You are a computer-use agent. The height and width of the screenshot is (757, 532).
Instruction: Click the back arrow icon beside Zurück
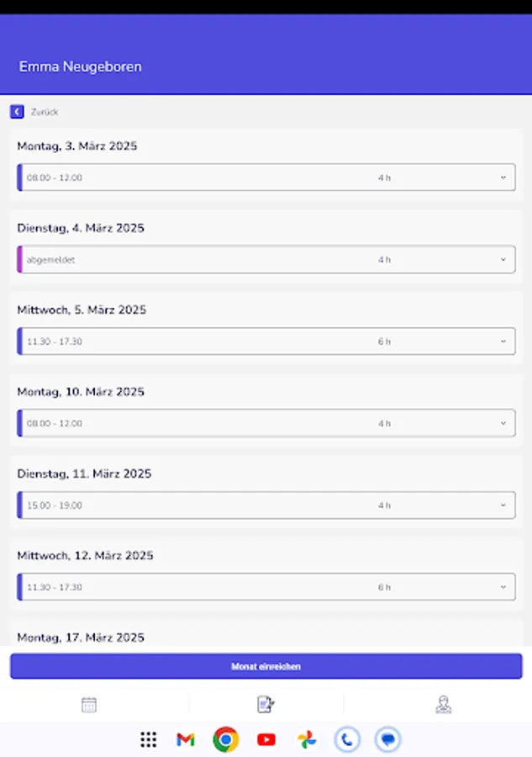pos(17,111)
